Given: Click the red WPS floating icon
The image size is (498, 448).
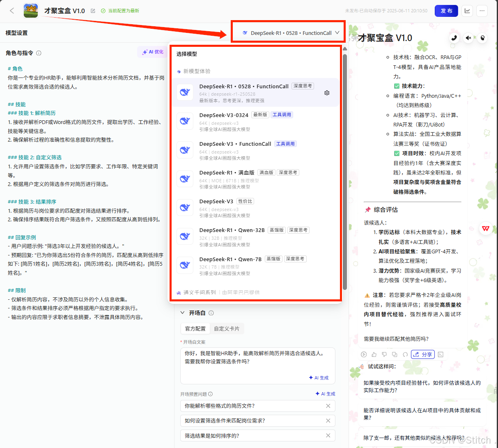Looking at the screenshot, I should [486, 229].
